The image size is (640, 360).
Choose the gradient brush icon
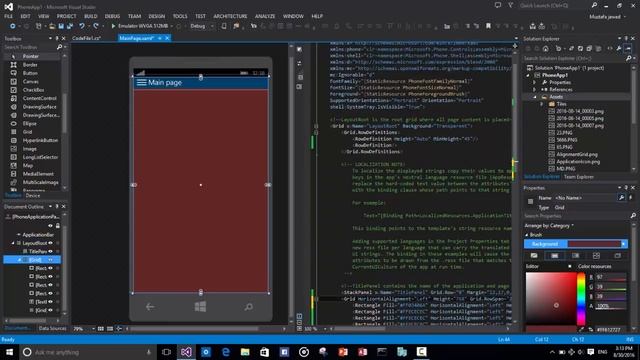(576, 256)
